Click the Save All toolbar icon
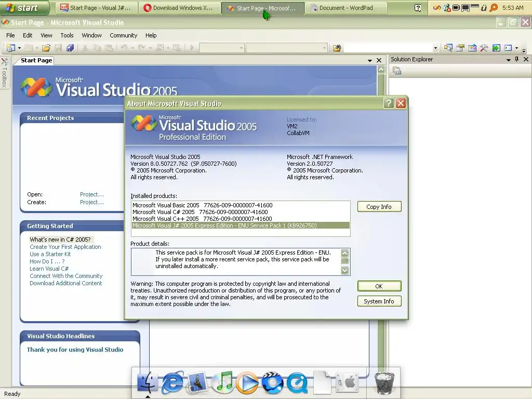 pos(70,48)
